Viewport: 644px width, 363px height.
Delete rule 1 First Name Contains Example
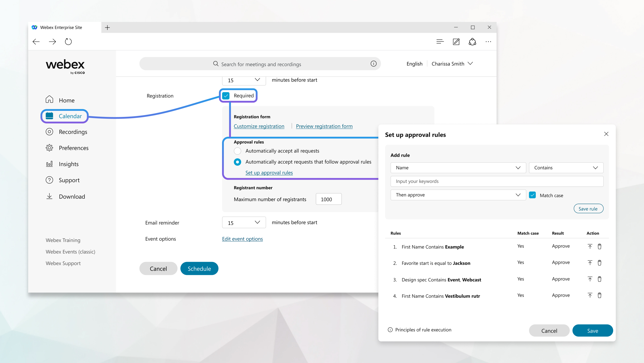[599, 247]
